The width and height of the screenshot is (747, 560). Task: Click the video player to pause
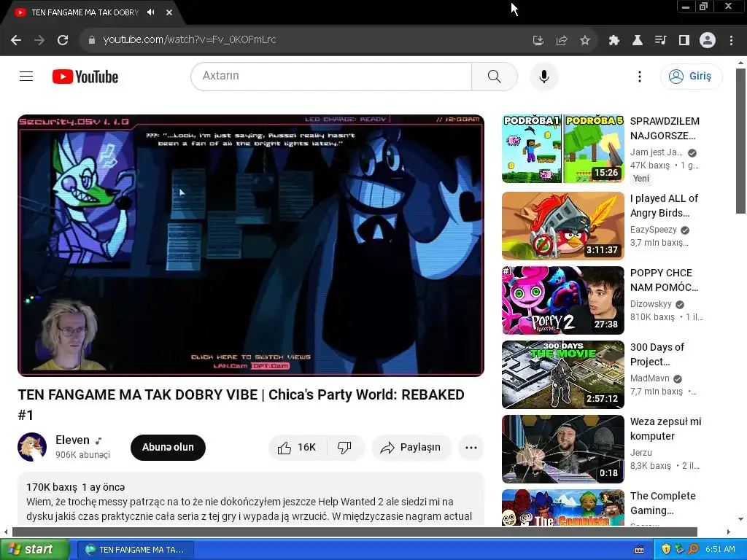(251, 245)
